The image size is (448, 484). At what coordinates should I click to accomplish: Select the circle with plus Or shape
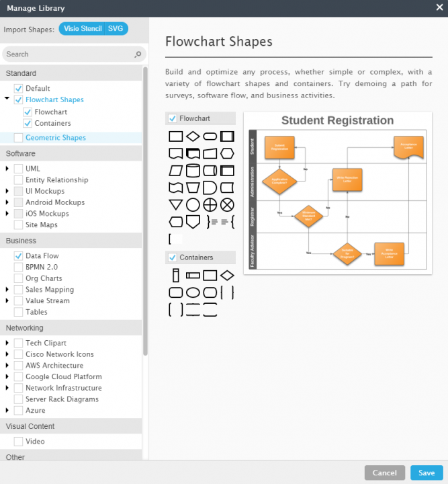pos(210,205)
